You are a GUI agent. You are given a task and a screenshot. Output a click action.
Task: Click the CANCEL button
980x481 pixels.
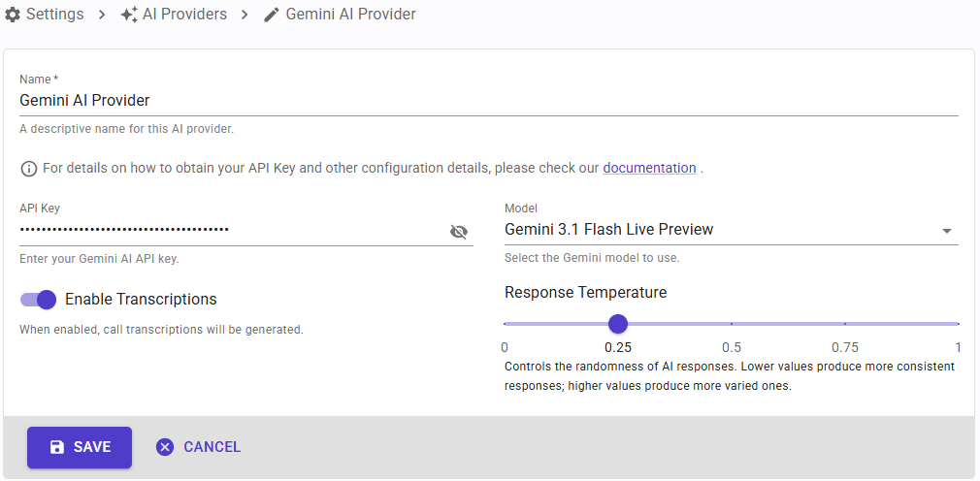(x=198, y=447)
